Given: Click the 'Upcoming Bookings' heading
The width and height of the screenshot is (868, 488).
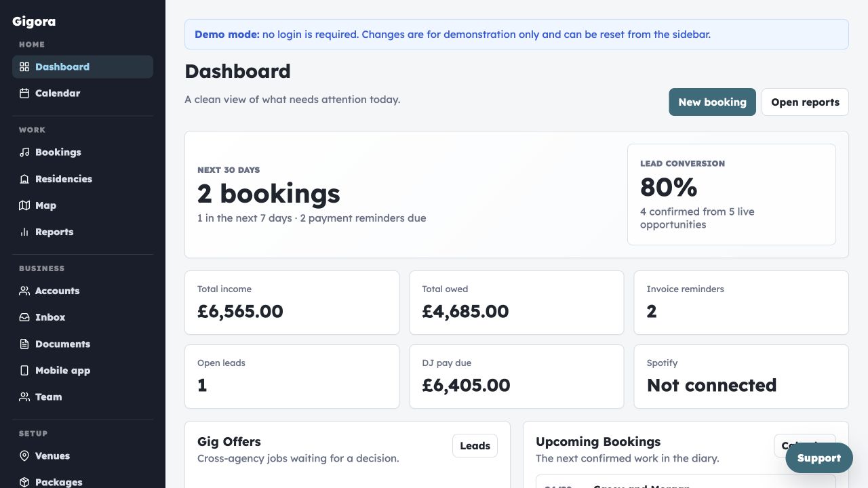Looking at the screenshot, I should click(x=598, y=442).
